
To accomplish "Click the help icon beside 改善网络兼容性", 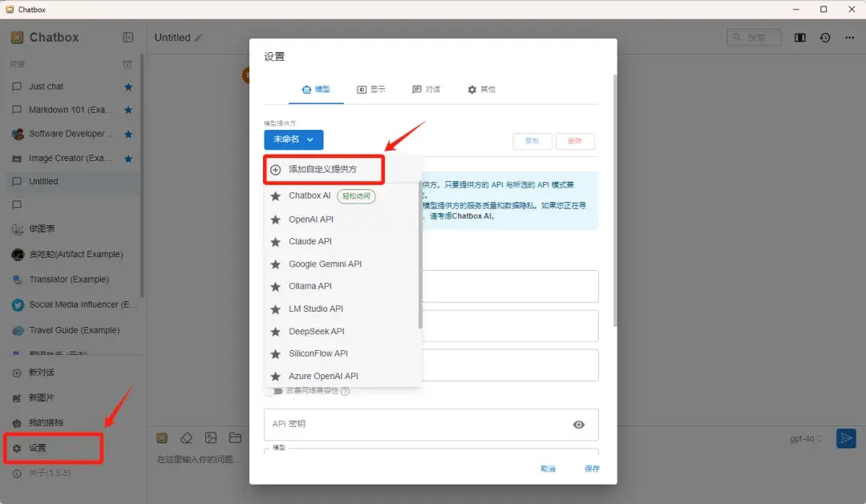I will [345, 391].
